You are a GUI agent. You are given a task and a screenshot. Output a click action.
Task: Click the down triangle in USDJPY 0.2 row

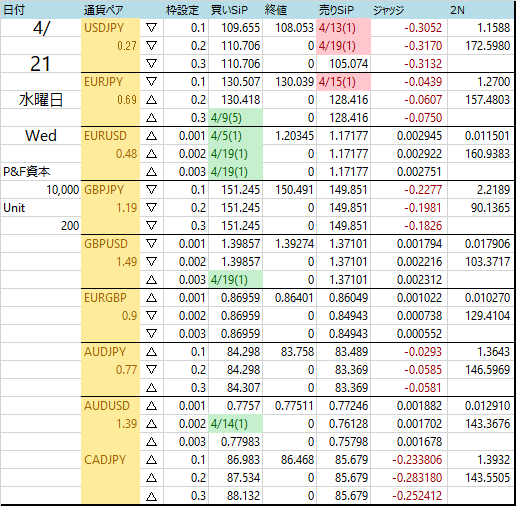152,46
